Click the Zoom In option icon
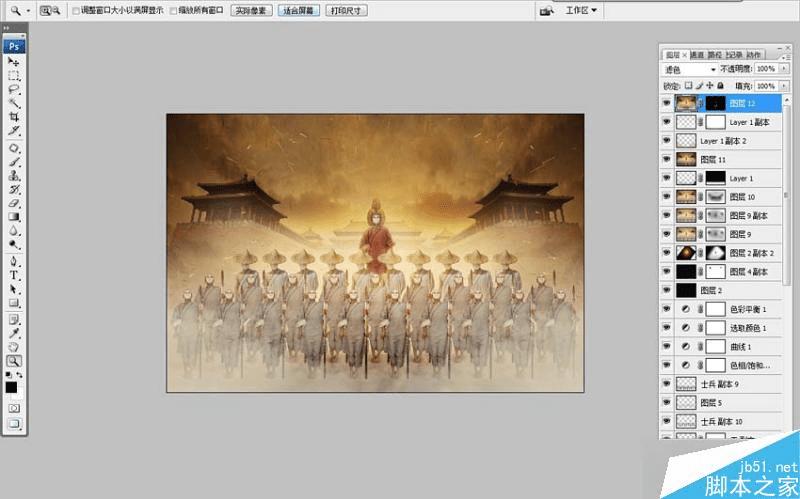Viewport: 800px width, 499px height. point(45,10)
